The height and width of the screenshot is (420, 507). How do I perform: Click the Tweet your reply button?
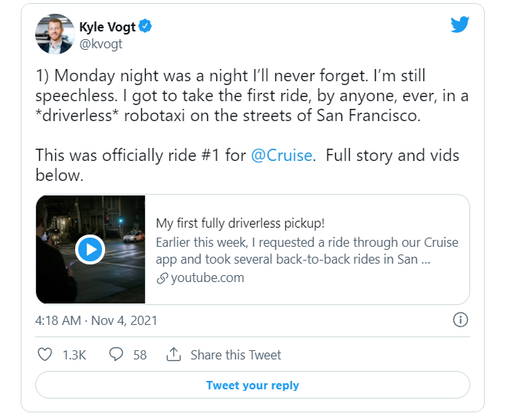tap(252, 386)
